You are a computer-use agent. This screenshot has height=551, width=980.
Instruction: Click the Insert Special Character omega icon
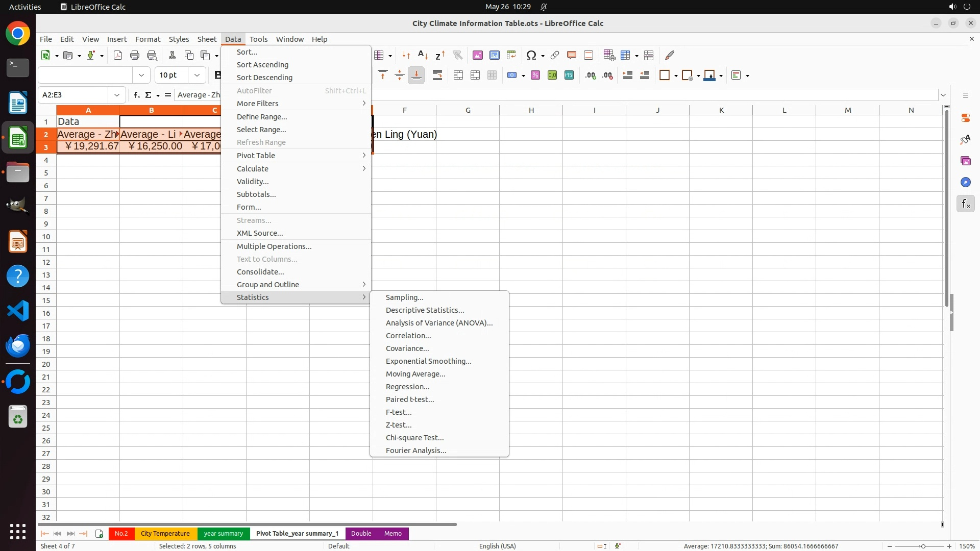[x=531, y=55]
